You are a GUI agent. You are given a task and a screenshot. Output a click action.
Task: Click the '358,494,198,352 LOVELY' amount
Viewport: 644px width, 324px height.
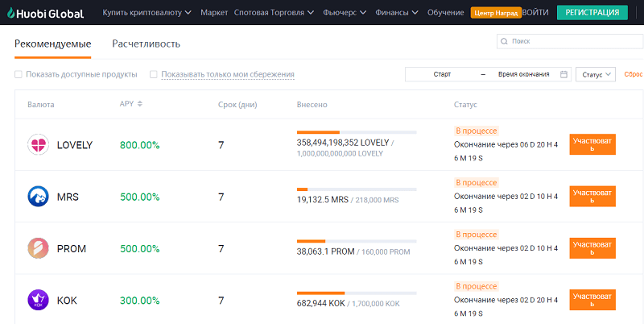pyautogui.click(x=343, y=143)
